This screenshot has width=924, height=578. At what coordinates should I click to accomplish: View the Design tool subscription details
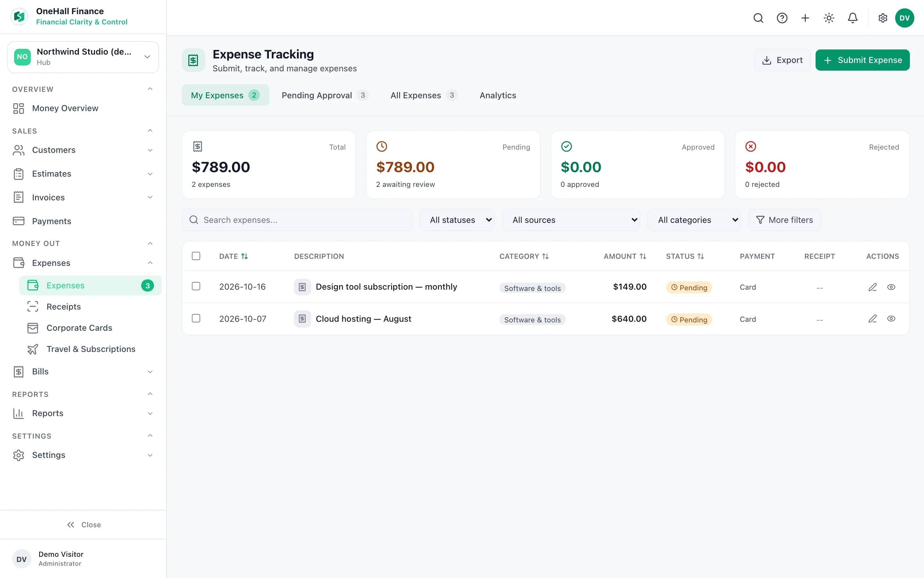click(891, 287)
